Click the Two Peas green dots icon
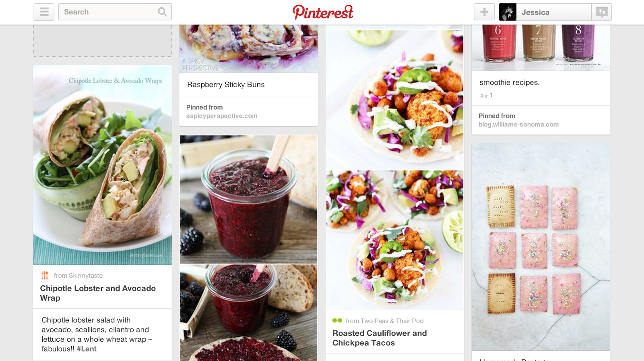The image size is (644, 361). point(337,320)
